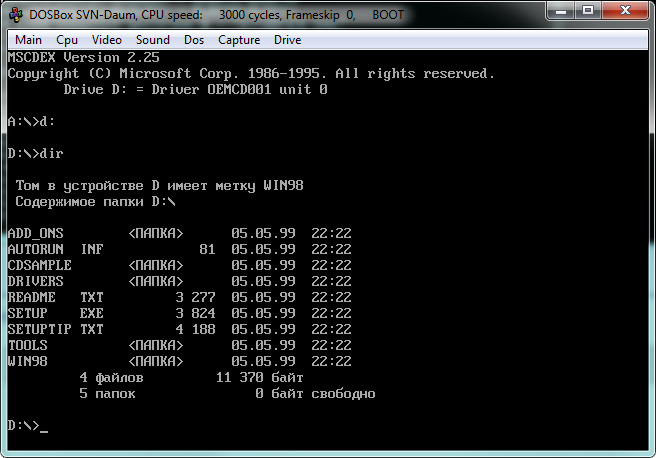Image resolution: width=656 pixels, height=458 pixels.
Task: Click the SETUPTIP TXT file entry
Action: pos(179,329)
